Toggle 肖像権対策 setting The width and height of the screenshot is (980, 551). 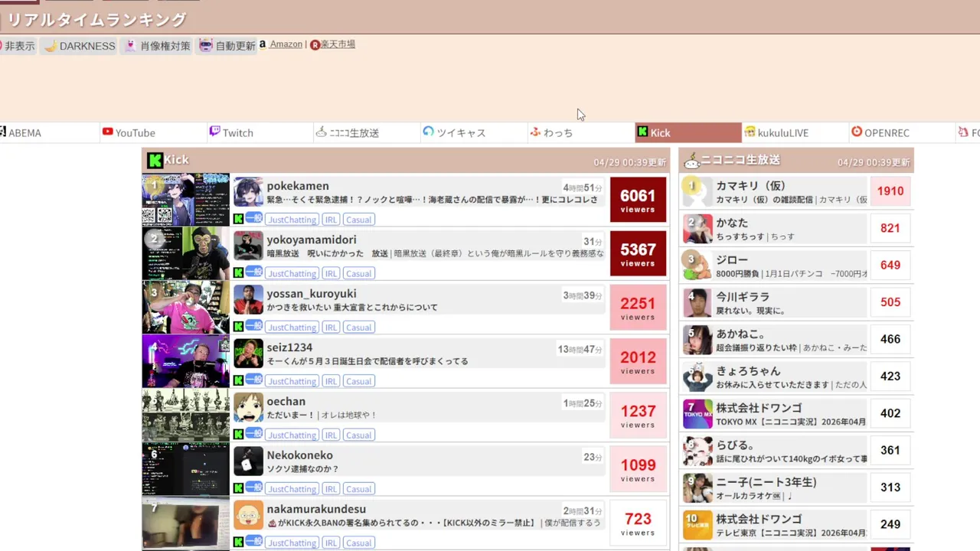[x=157, y=46]
